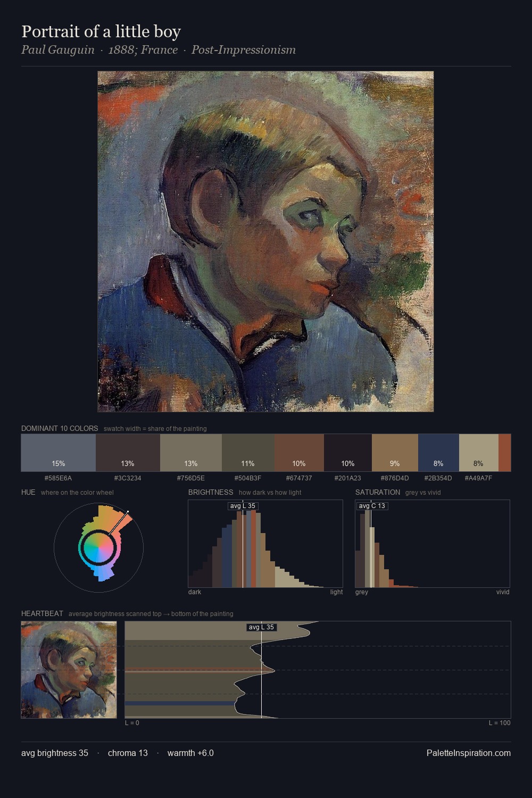This screenshot has height=798, width=532.
Task: Choose the #2B354D navy swatch
Action: tap(438, 453)
